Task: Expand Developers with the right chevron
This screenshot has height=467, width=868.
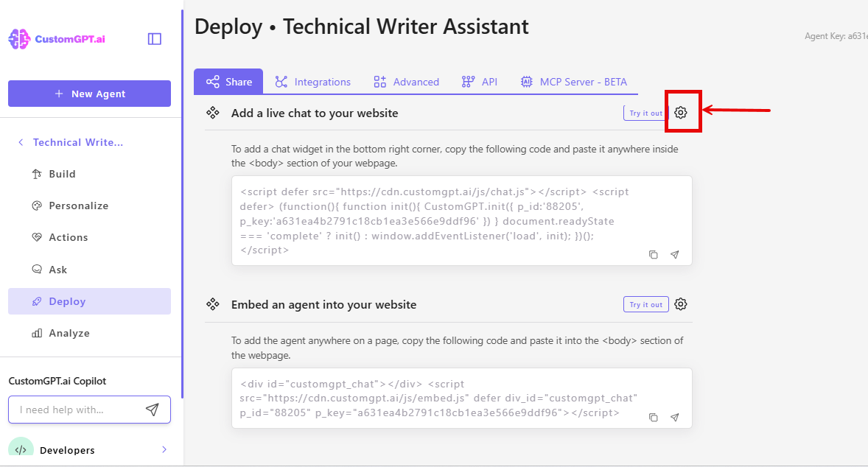Action: tap(164, 449)
